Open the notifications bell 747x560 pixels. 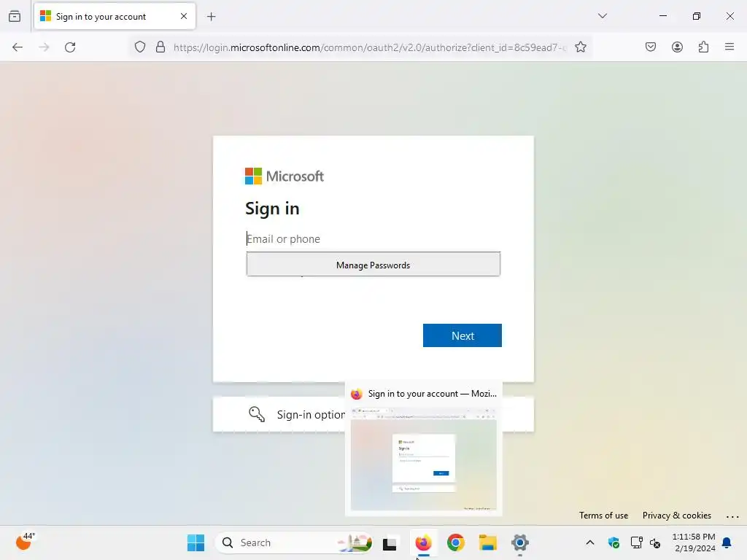(x=727, y=542)
